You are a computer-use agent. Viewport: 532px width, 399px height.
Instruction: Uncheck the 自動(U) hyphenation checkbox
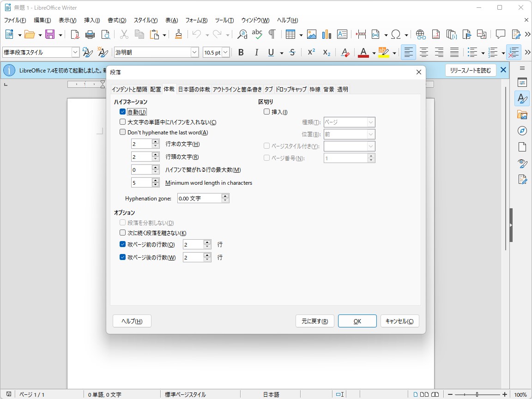(123, 112)
